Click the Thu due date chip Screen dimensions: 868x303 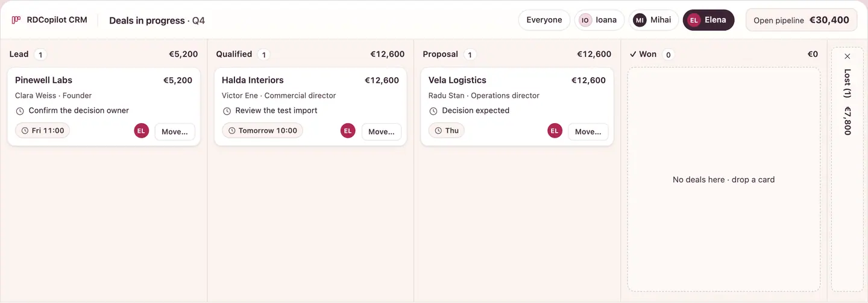coord(446,130)
